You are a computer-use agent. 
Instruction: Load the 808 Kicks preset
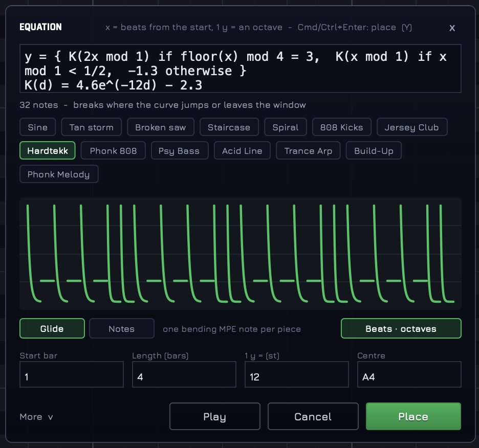pos(341,127)
